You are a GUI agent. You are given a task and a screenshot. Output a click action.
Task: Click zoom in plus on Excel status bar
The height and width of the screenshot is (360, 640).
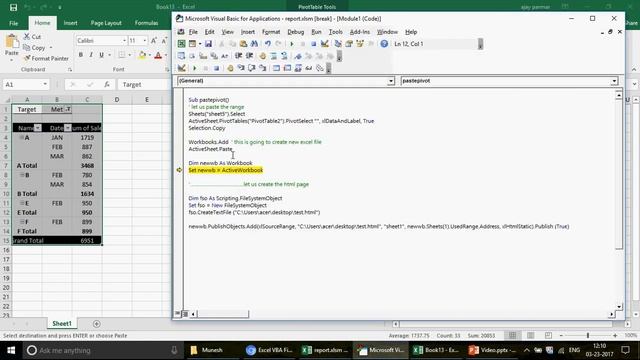click(615, 336)
